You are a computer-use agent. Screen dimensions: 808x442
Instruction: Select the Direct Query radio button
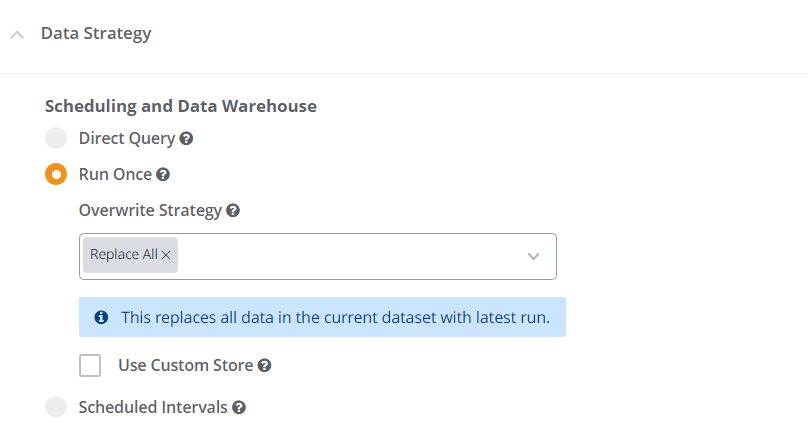pyautogui.click(x=56, y=139)
